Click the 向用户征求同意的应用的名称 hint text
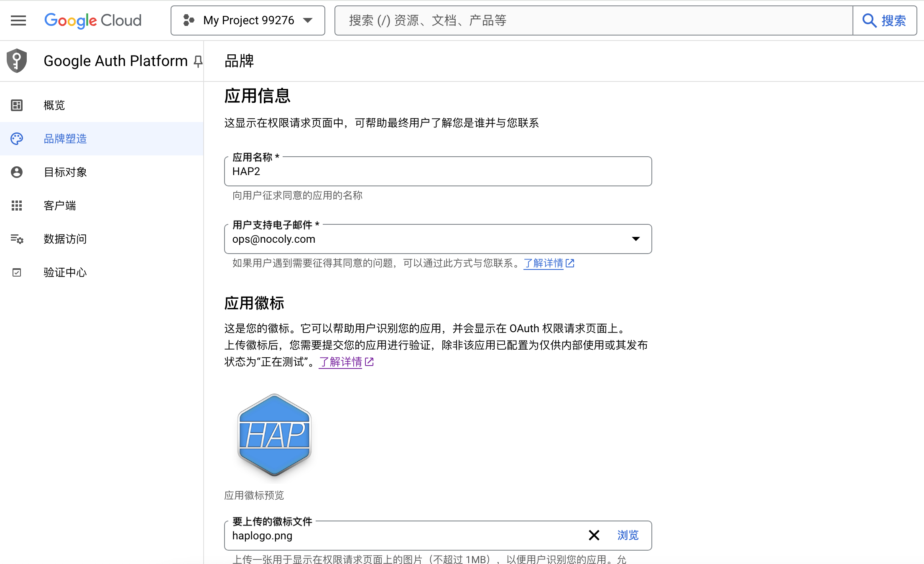Screen dimensions: 924x564 click(x=297, y=196)
